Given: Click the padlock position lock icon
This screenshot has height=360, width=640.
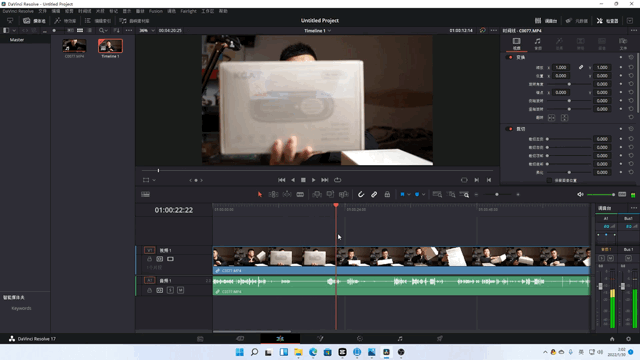Looking at the screenshot, I should point(387,195).
